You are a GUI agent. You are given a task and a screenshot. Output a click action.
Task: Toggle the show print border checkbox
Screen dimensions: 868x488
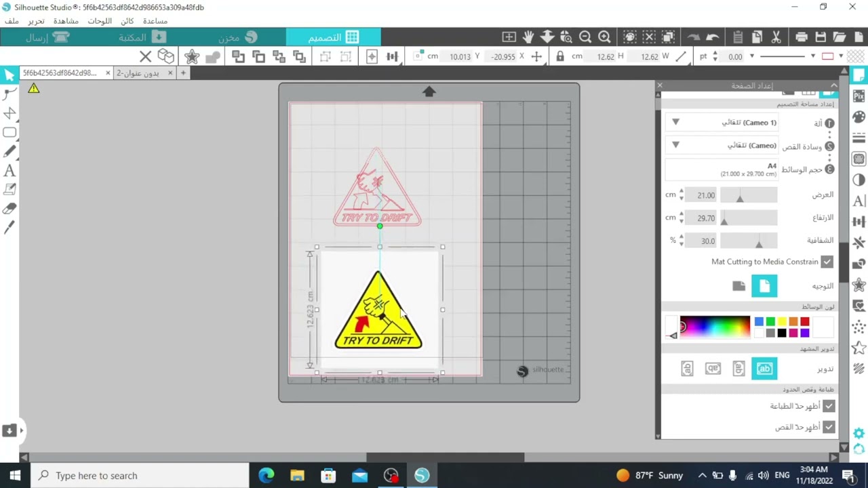point(829,406)
